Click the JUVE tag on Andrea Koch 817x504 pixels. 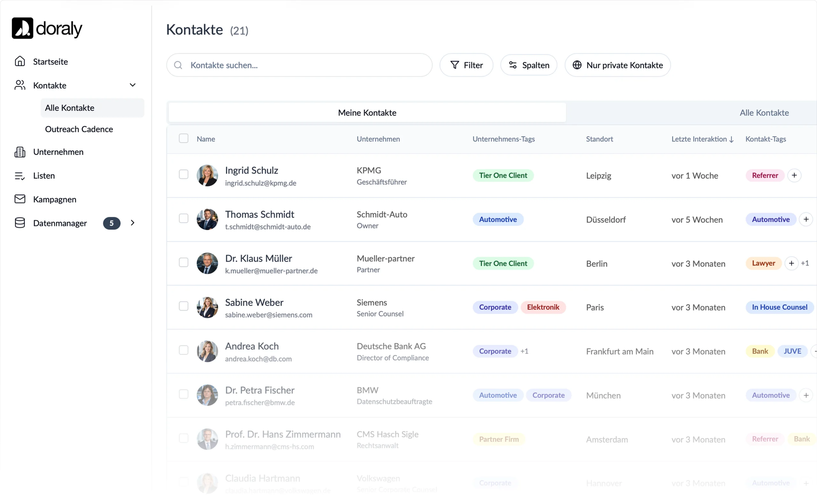coord(792,351)
